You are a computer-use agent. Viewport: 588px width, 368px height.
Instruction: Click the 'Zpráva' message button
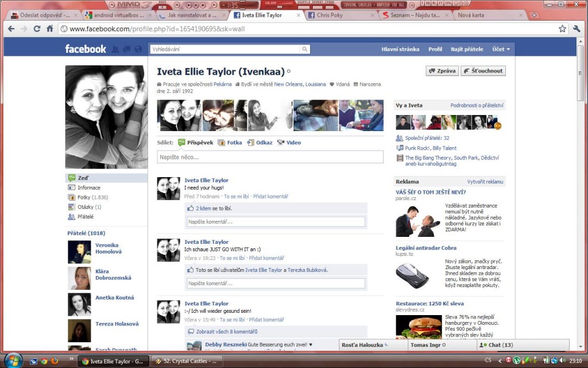[442, 71]
